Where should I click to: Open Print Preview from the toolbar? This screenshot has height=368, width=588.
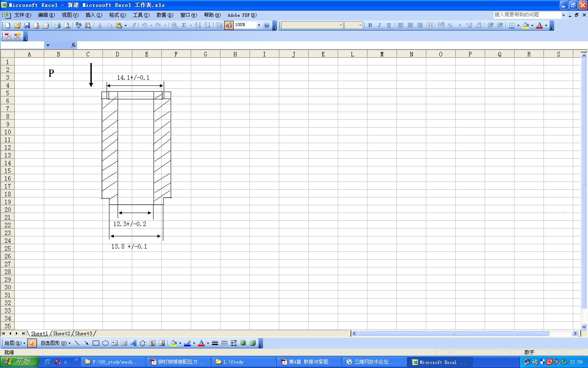67,25
